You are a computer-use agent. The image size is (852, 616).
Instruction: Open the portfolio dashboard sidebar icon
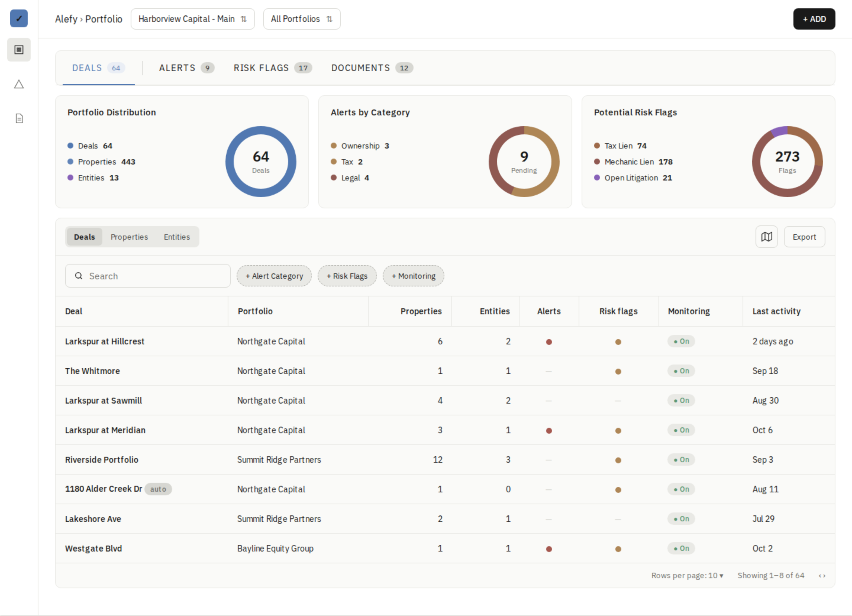click(x=19, y=50)
